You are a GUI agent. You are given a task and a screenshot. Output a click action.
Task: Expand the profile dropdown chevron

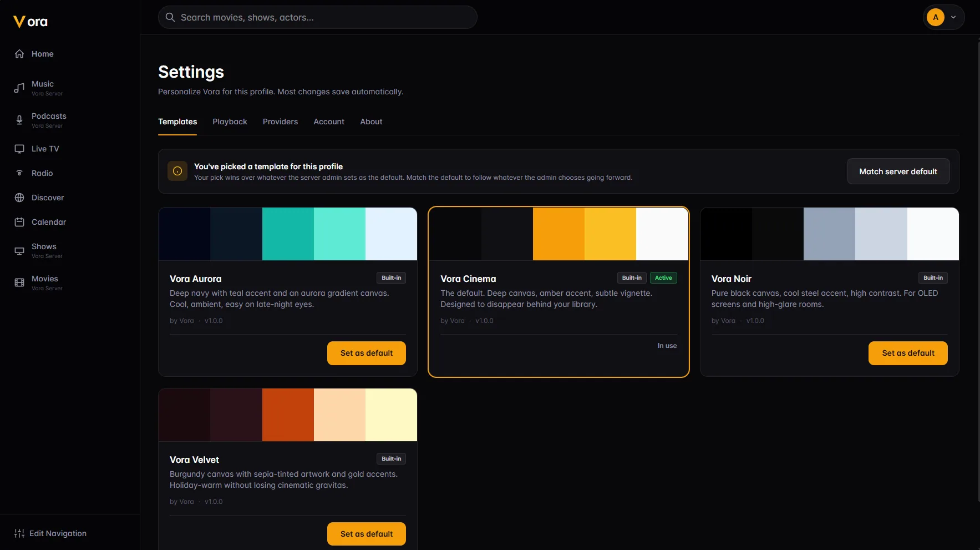click(x=953, y=17)
